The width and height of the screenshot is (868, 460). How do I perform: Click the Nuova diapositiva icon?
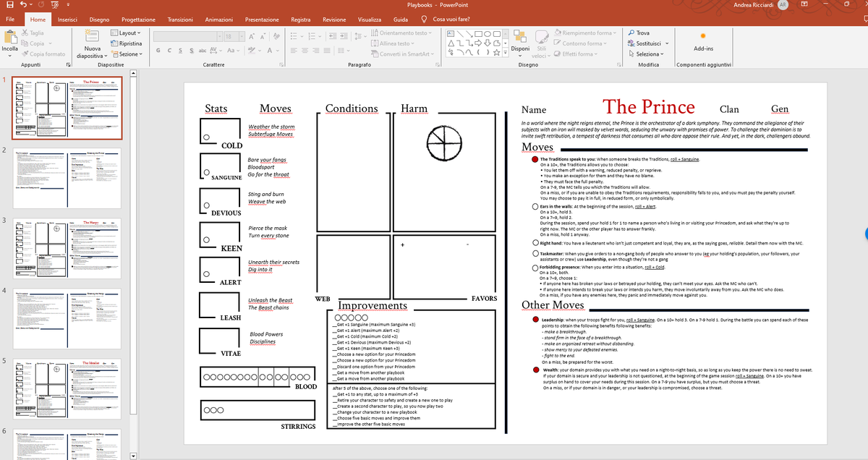93,34
